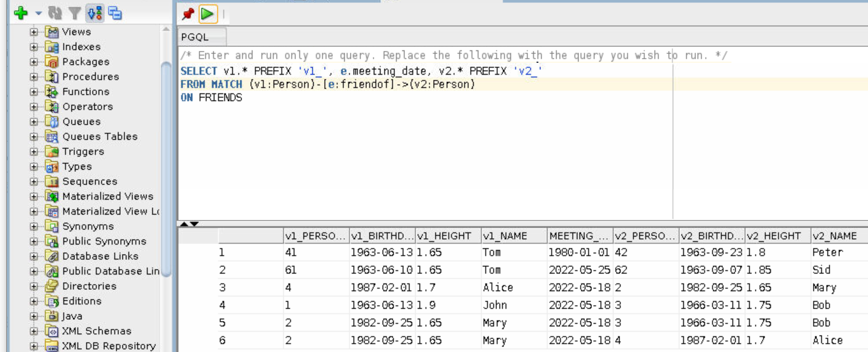Run the query with the green play button
Screen dimensions: 868x352
[207, 13]
